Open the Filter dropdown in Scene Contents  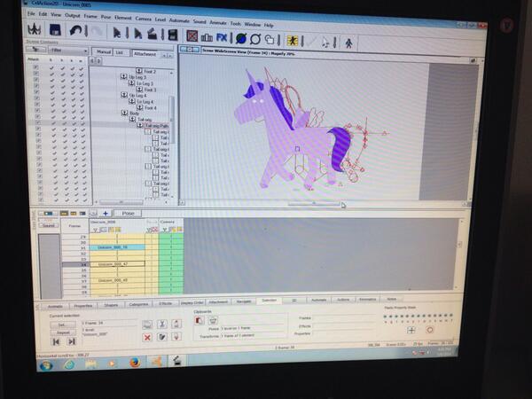pyautogui.click(x=68, y=51)
